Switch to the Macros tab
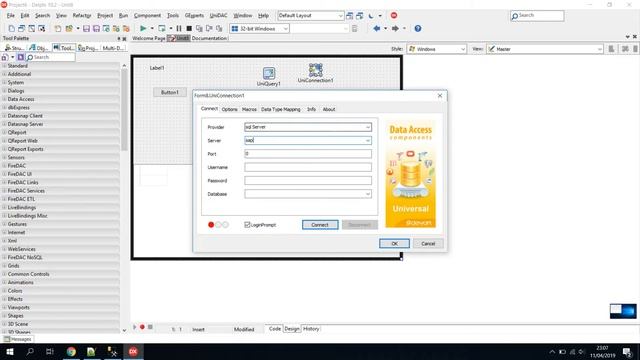The width and height of the screenshot is (640, 360). 249,109
